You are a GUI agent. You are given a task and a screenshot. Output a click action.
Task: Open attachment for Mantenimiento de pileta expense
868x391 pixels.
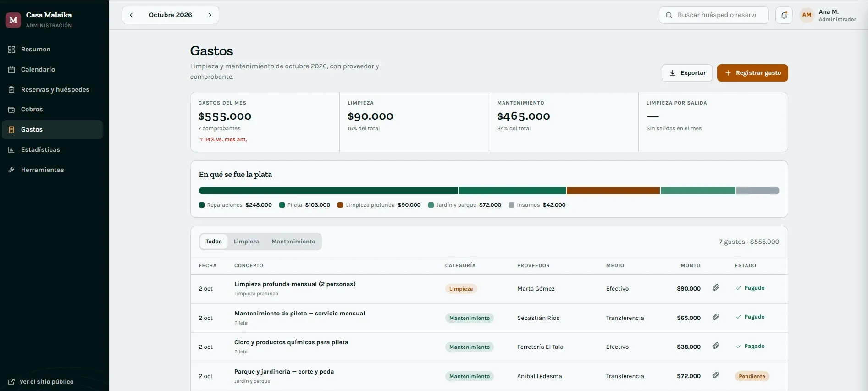tap(716, 317)
